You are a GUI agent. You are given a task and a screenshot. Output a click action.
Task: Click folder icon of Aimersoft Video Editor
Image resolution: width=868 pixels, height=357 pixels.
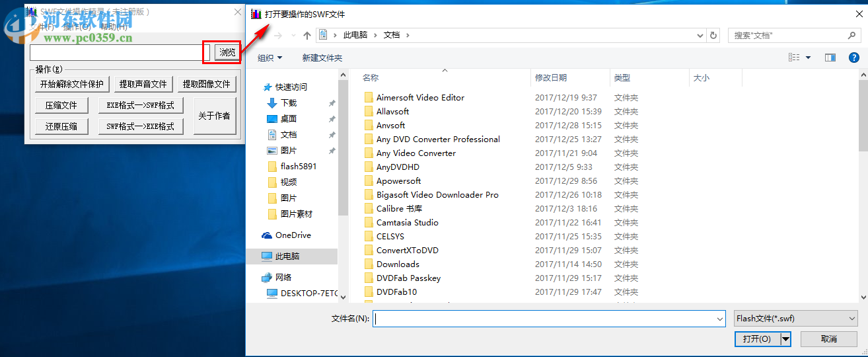coord(369,97)
